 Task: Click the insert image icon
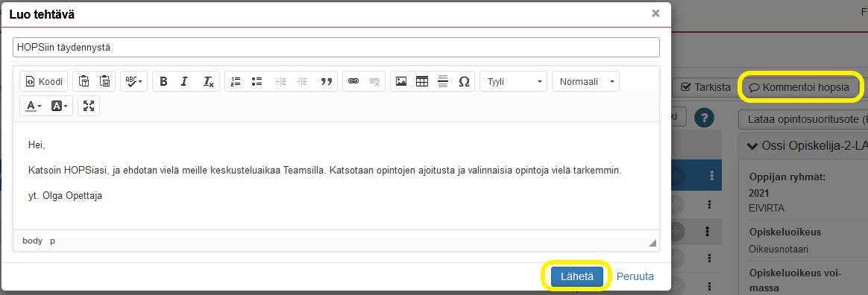(x=401, y=81)
